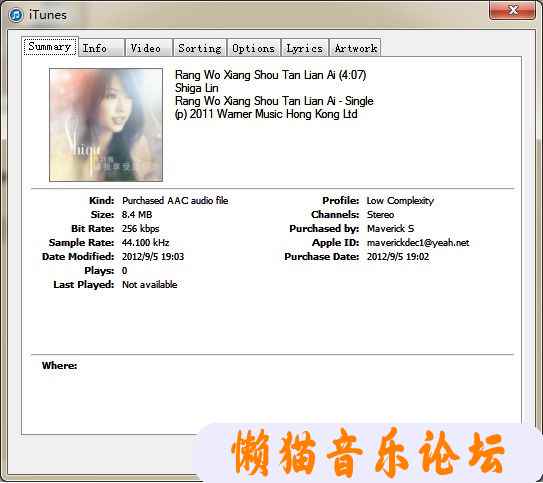Viewport: 543px width, 483px height.
Task: Select 'Not available' last played value
Action: click(150, 285)
